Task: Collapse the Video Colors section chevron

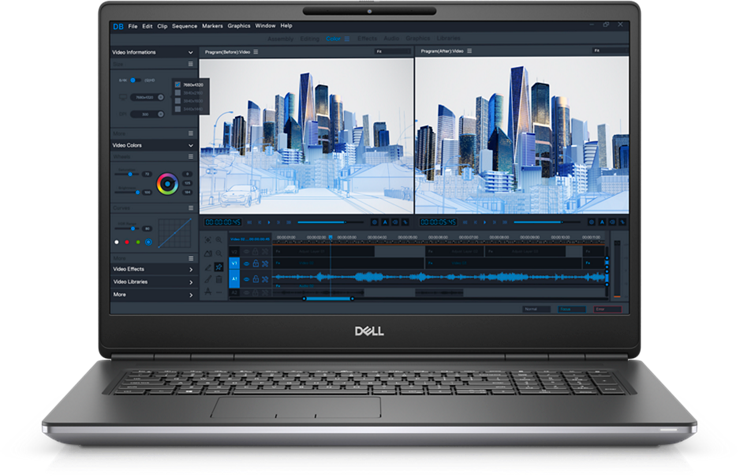Action: point(191,145)
